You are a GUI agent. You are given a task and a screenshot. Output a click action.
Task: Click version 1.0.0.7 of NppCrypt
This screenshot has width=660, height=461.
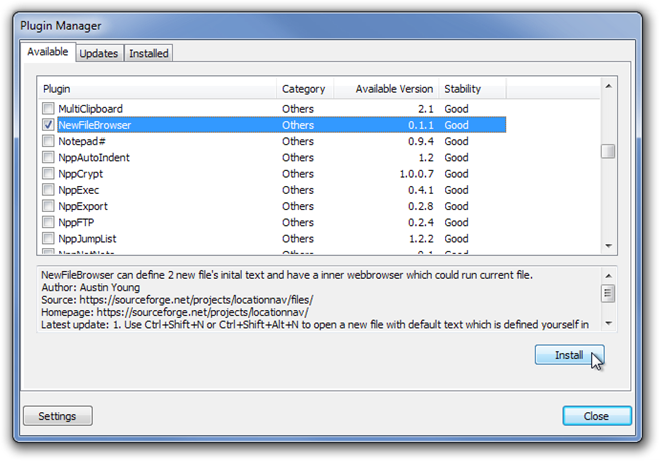click(x=417, y=174)
